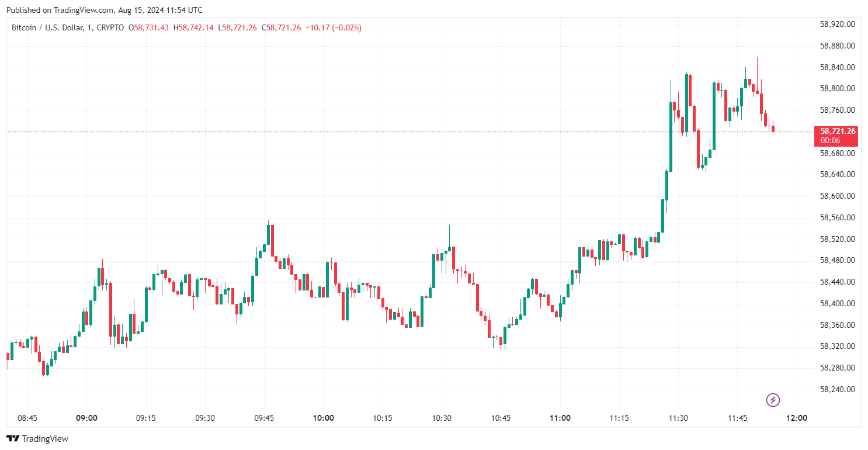Click the 58,360.00 price axis label

pos(838,325)
